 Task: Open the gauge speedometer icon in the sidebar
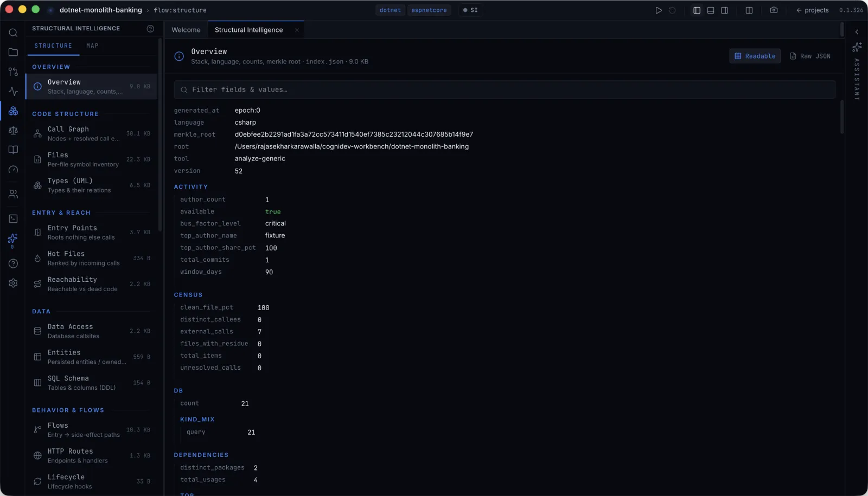pos(13,170)
